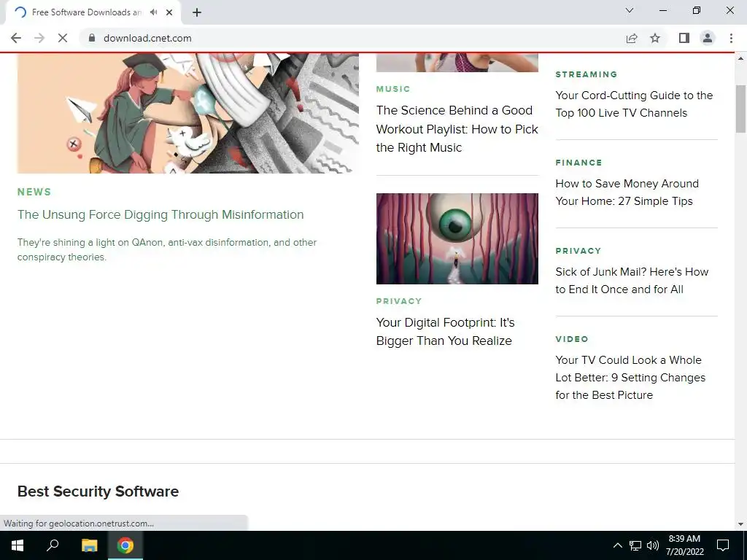Open Chrome's three-dot menu
747x560 pixels.
pyautogui.click(x=731, y=38)
